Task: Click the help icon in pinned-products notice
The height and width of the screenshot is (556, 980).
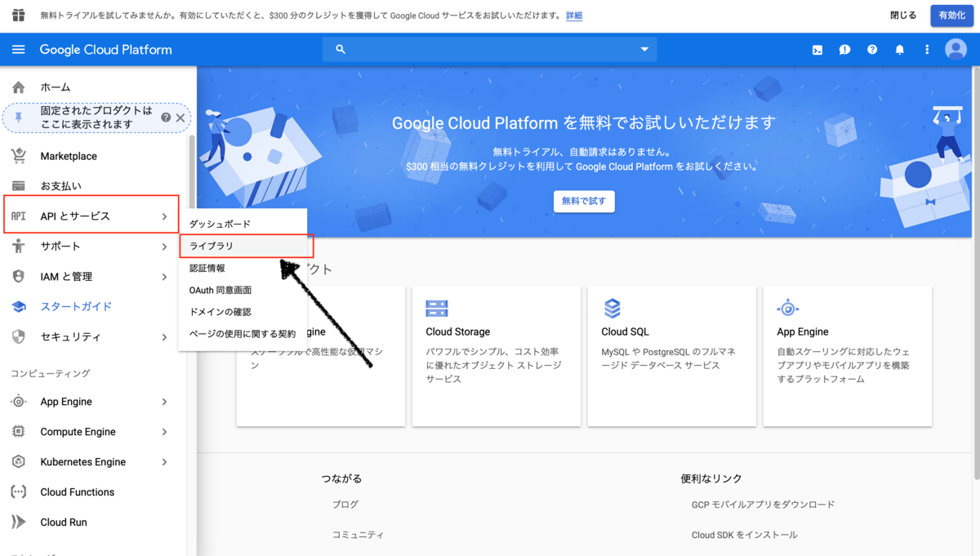Action: [166, 118]
